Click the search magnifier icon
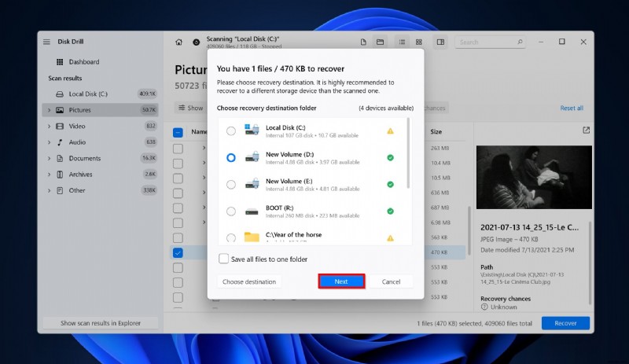The width and height of the screenshot is (629, 364). pos(520,42)
